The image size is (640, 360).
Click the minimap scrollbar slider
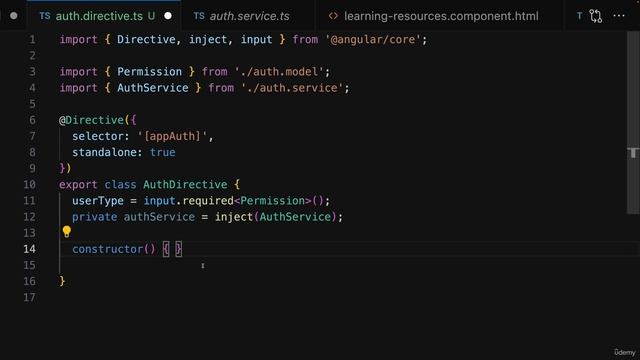633,122
